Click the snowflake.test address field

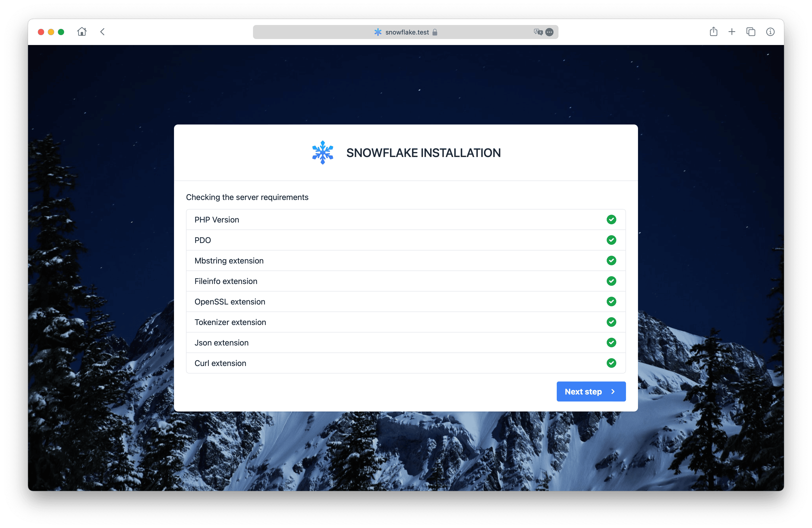tap(407, 32)
